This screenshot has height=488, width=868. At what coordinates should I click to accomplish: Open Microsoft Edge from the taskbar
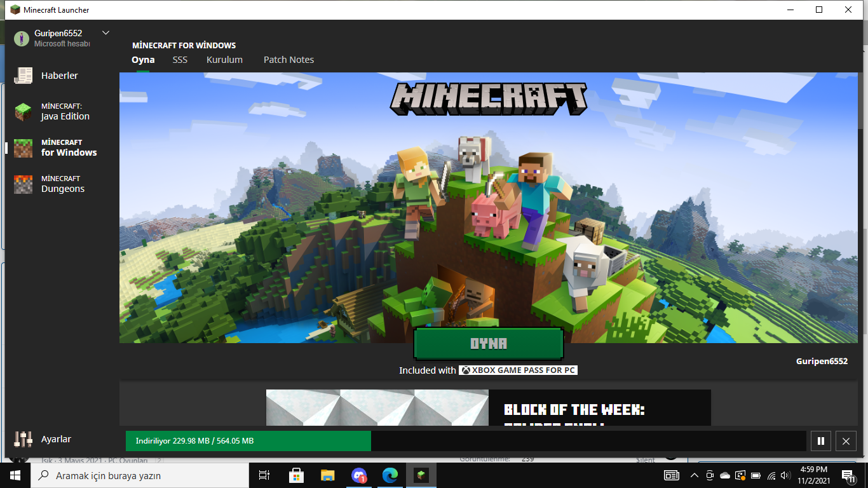click(x=390, y=475)
